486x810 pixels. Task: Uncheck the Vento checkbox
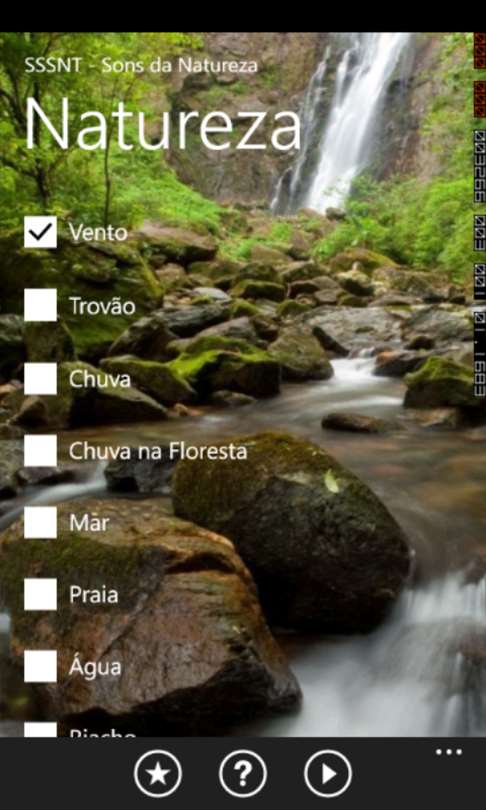click(x=40, y=232)
